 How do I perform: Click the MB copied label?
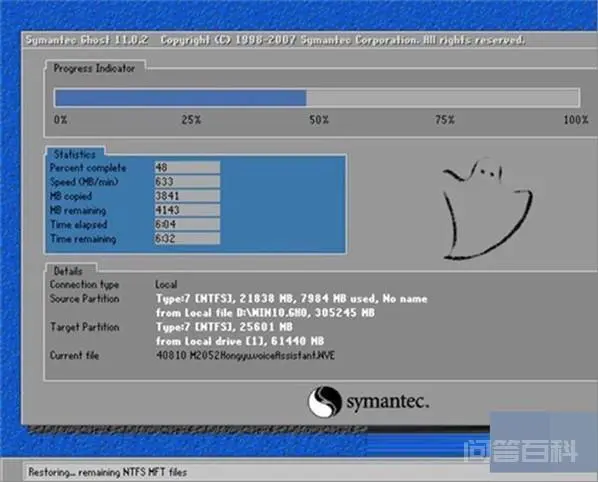click(x=71, y=196)
